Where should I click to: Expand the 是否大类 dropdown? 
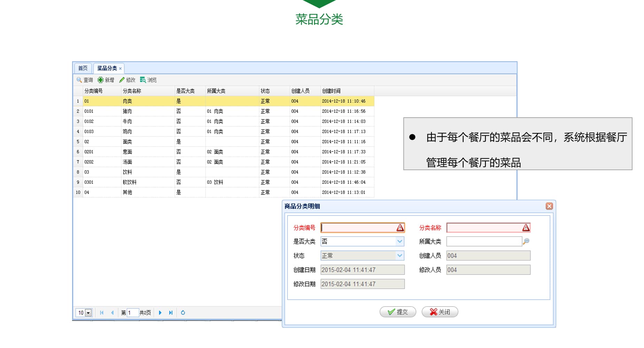point(399,241)
